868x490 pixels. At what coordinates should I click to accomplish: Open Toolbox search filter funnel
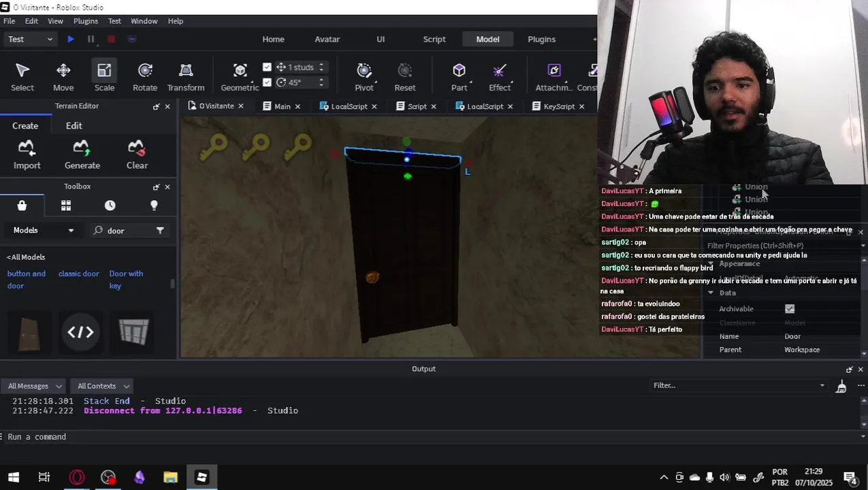pos(160,231)
